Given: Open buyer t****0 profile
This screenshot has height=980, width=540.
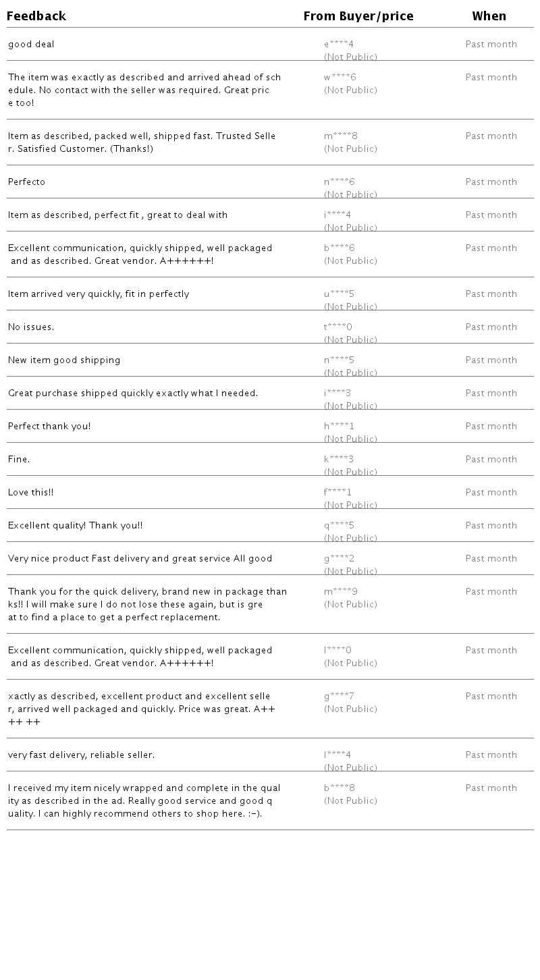Looking at the screenshot, I should [x=337, y=327].
